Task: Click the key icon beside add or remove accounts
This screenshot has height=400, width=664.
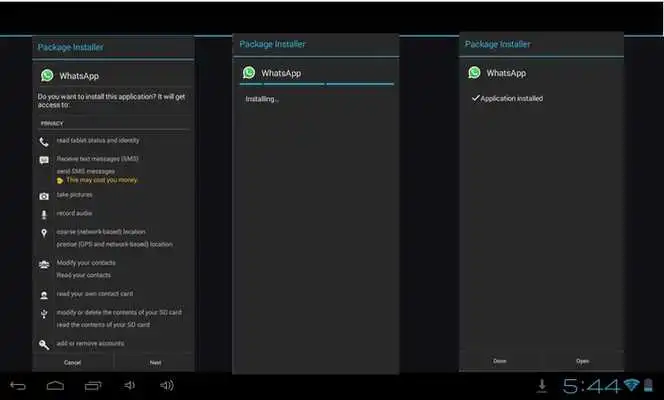Action: click(x=44, y=344)
